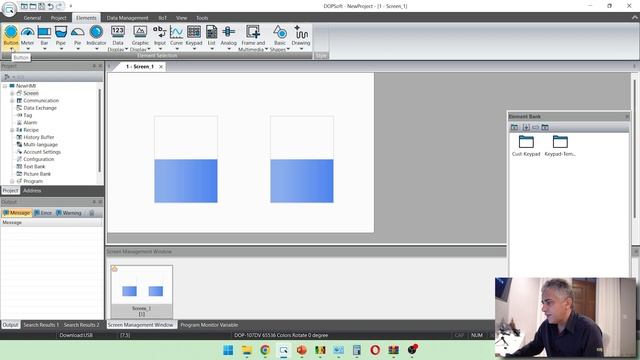Screen dimensions: 640x360
Task: Expand the Keypad dropdown arrow
Action: pos(194,49)
